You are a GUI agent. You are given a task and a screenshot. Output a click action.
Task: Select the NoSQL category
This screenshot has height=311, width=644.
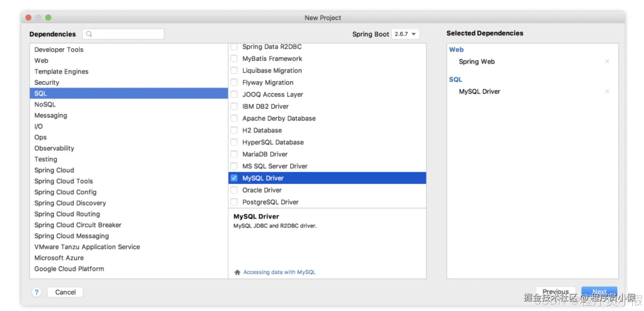coord(45,105)
